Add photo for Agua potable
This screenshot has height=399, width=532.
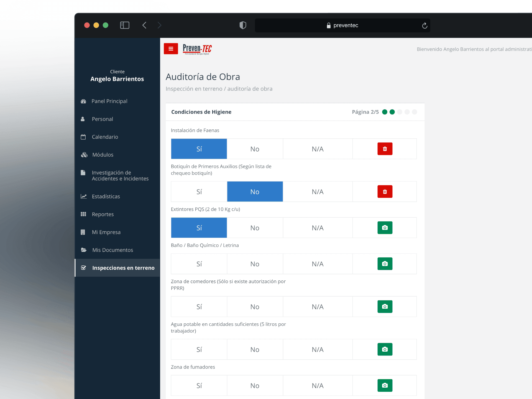tap(385, 349)
